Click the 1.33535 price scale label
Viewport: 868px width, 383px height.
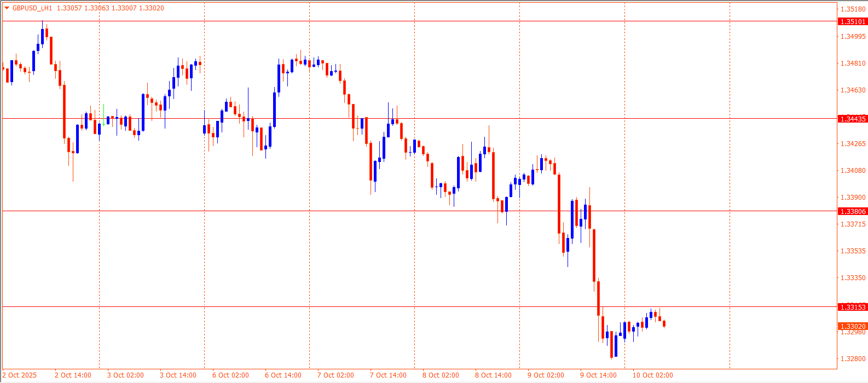click(x=853, y=251)
